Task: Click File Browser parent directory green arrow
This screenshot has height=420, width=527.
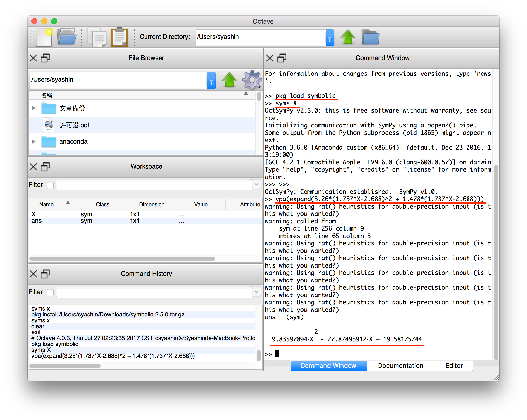Action: 229,80
